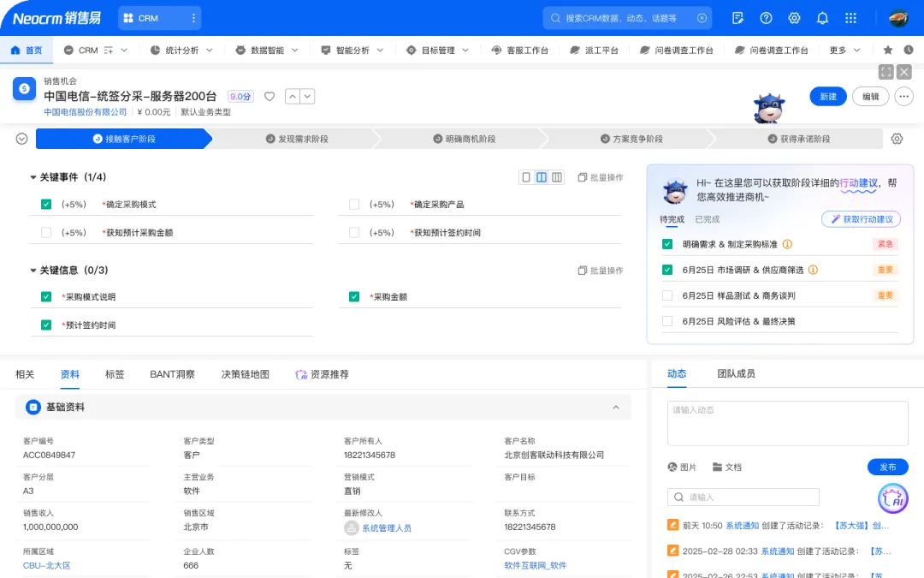Open the 团队成员 tab

point(735,373)
